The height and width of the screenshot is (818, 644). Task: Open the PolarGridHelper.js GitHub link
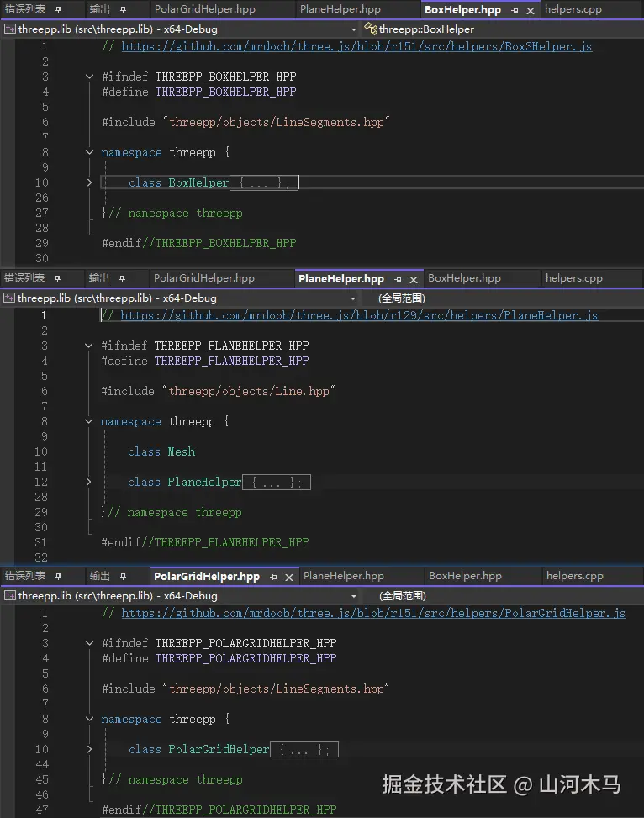point(373,614)
